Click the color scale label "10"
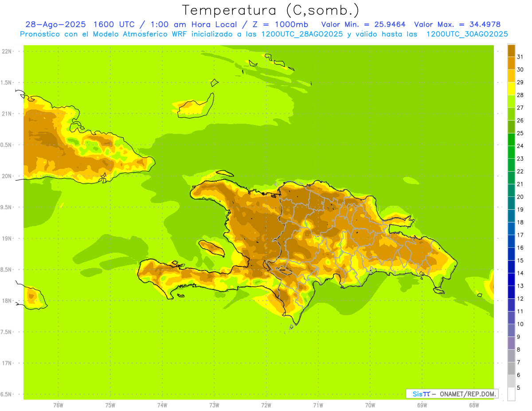This screenshot has width=532, height=411. (x=520, y=324)
